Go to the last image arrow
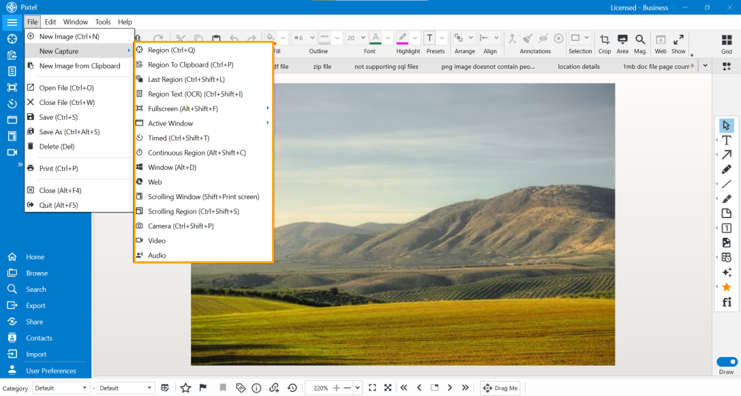The image size is (741, 396). coord(465,387)
